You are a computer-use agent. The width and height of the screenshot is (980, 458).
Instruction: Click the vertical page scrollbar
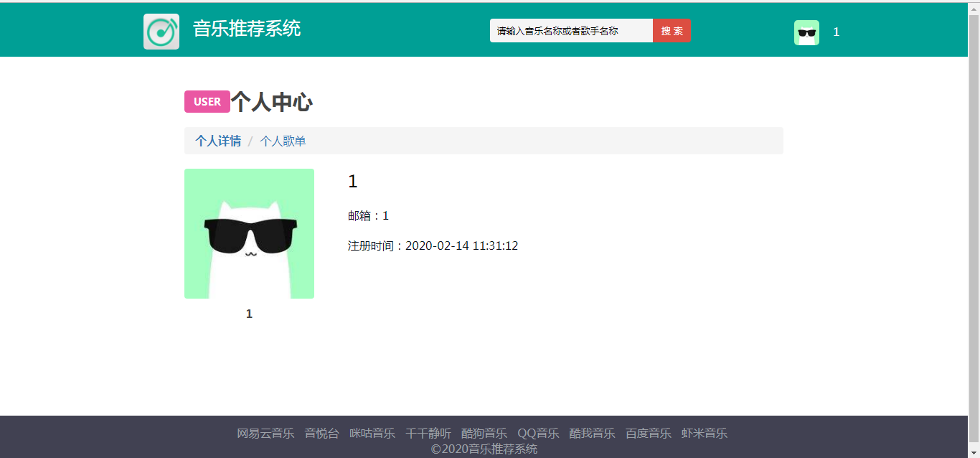click(x=974, y=230)
